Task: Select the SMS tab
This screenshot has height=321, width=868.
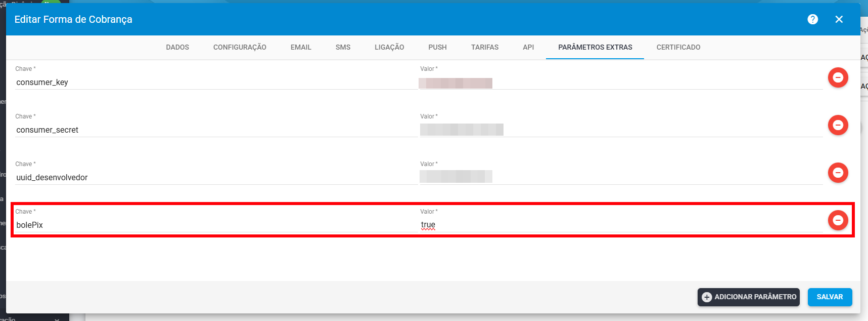Action: [x=343, y=47]
